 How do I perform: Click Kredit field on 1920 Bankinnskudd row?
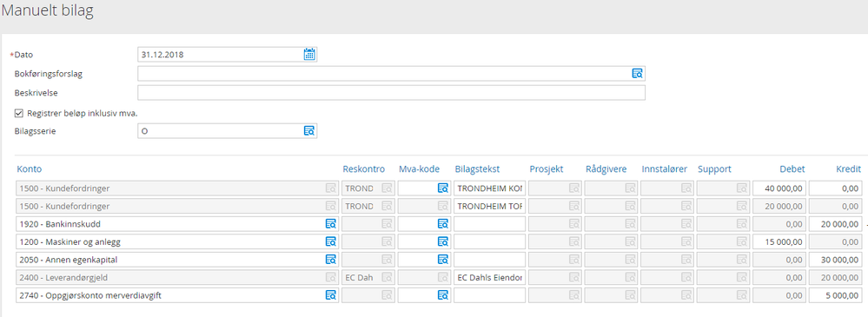[835, 224]
